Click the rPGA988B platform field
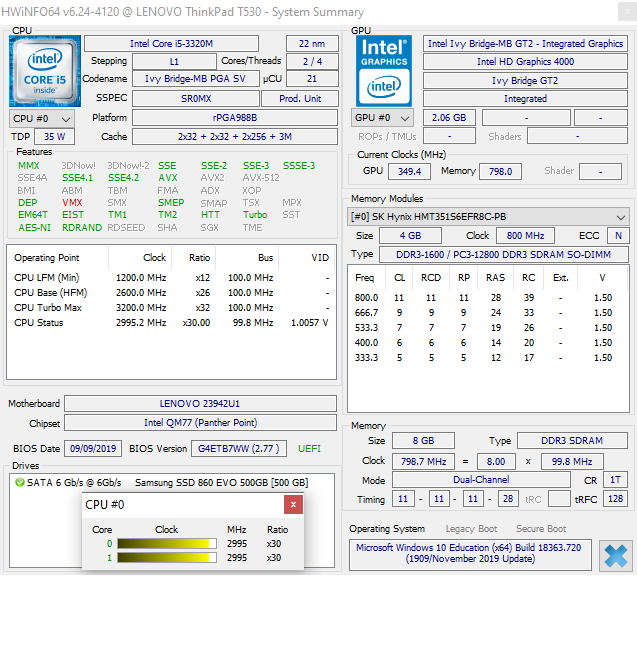The height and width of the screenshot is (655, 637). pyautogui.click(x=235, y=118)
